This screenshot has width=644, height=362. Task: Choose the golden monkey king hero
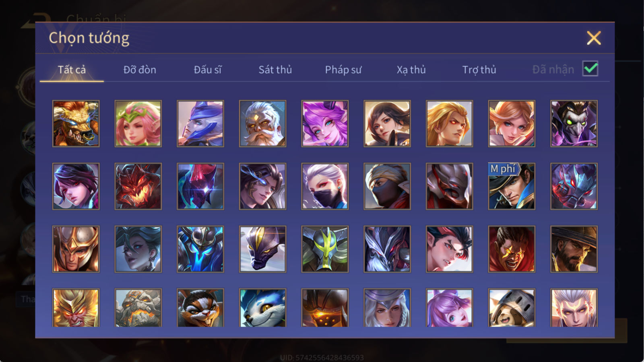76,308
